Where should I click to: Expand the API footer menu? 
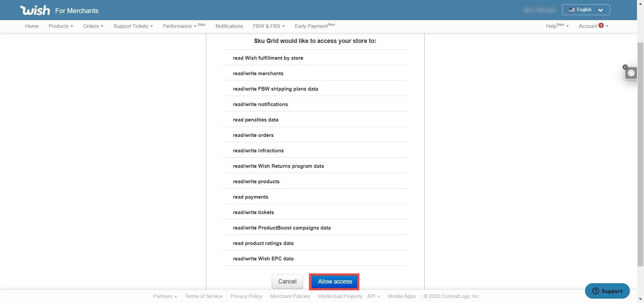pos(373,296)
